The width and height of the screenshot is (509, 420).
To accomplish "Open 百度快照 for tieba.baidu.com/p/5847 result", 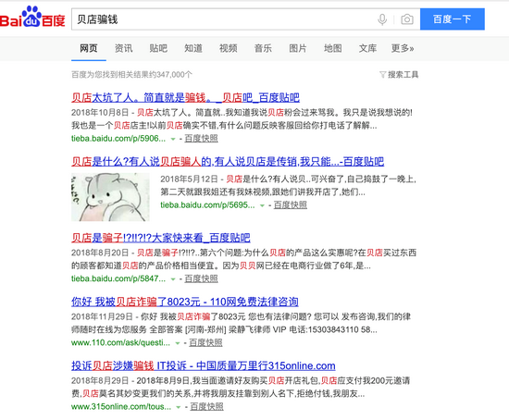I will 201,278.
